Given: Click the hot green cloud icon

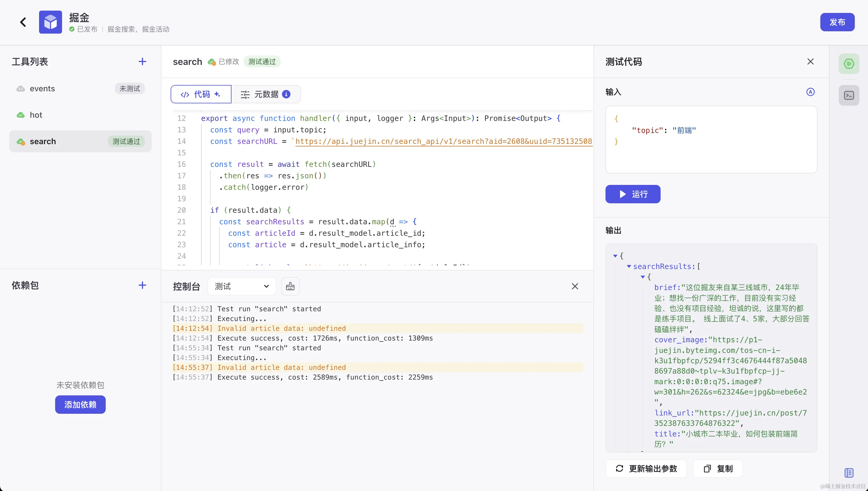Looking at the screenshot, I should (21, 115).
